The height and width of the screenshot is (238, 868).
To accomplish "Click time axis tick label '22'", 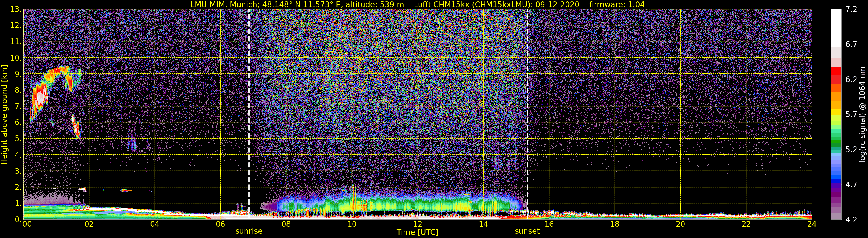I will [746, 224].
